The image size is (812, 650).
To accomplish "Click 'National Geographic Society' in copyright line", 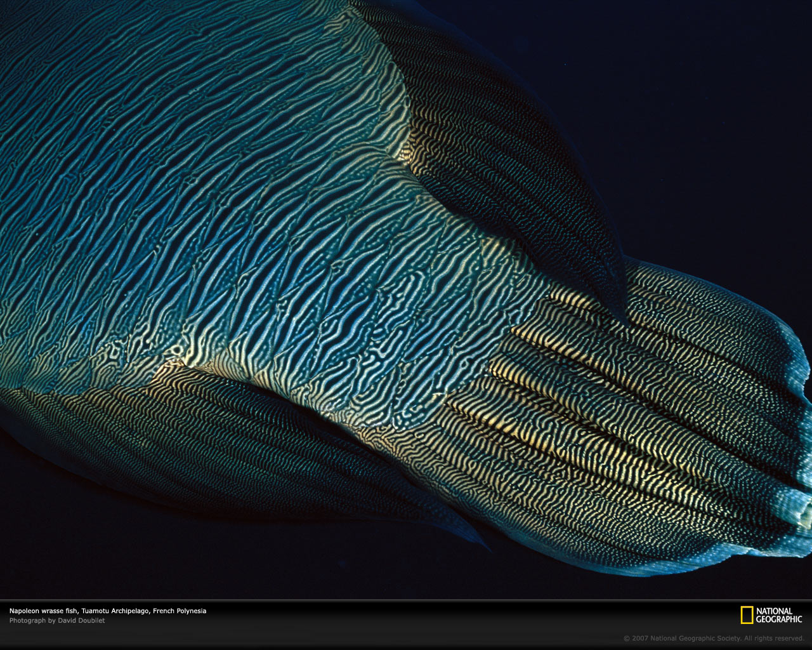I will (x=696, y=638).
